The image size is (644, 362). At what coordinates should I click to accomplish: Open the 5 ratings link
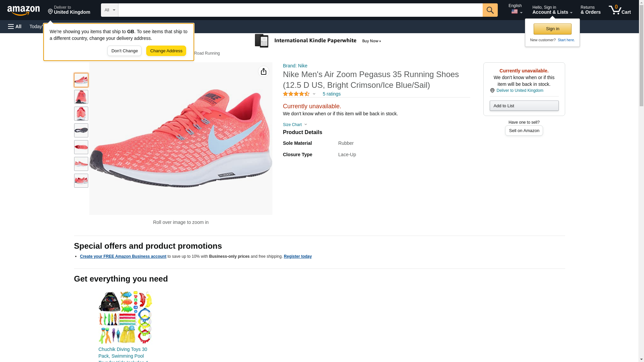[331, 94]
